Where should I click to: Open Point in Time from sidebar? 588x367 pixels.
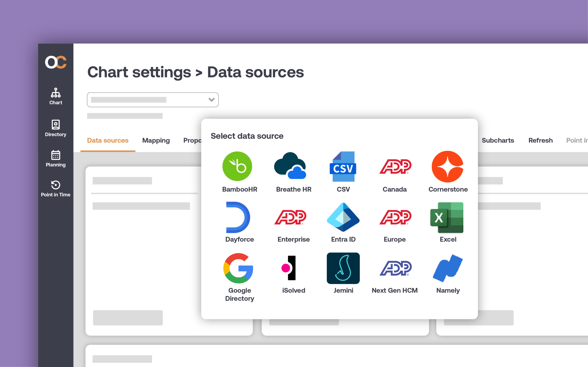point(56,189)
